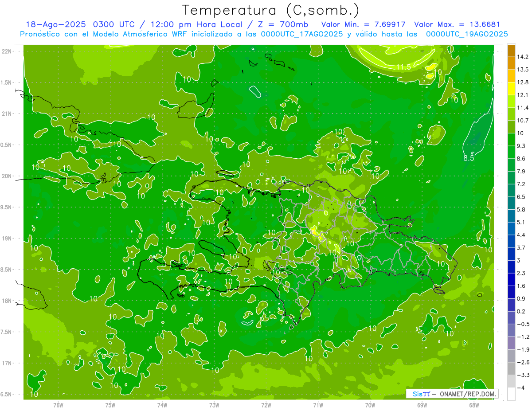Click the '18N' latitude axis label
This screenshot has width=532, height=411.
[6, 301]
